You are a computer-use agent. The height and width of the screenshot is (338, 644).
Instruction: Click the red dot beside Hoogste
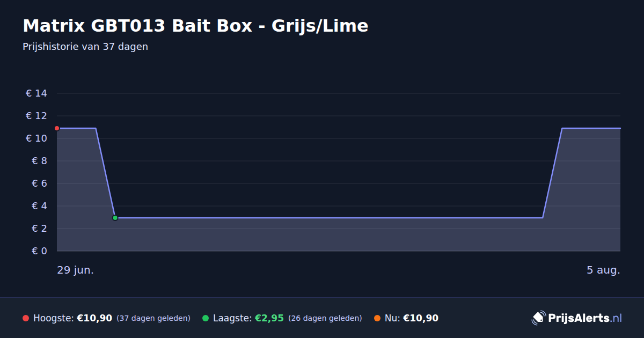26,318
